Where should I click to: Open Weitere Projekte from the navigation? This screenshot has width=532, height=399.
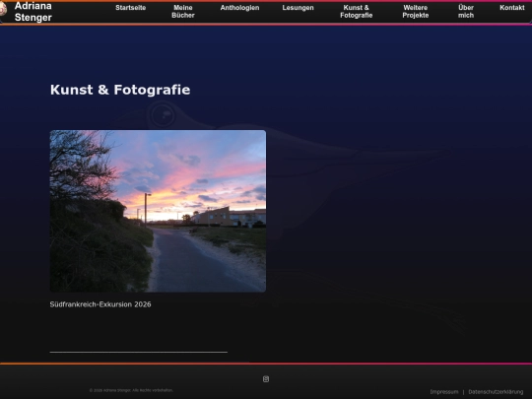click(416, 12)
